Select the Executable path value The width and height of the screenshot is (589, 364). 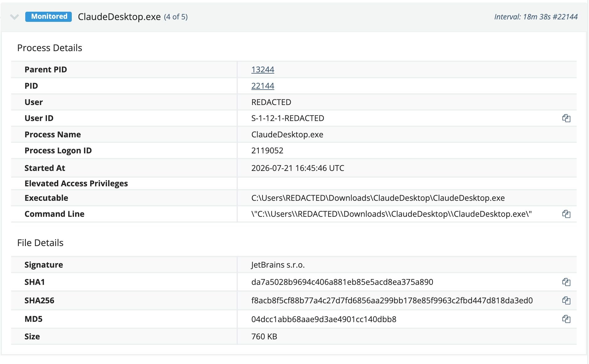(x=378, y=198)
